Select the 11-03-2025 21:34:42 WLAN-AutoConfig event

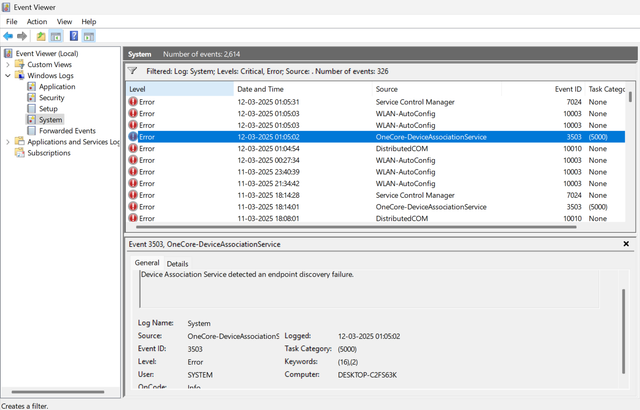click(x=376, y=184)
